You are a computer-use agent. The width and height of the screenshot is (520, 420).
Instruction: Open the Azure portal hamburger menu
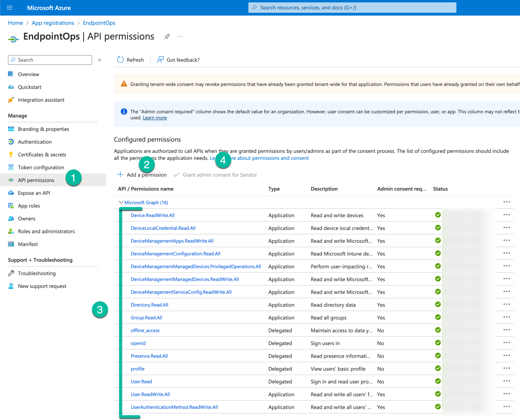point(10,8)
